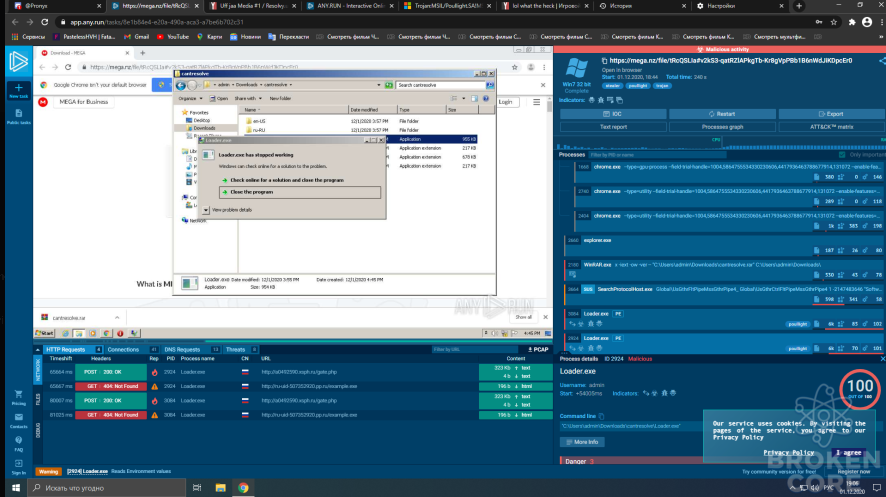Open the gate.php URL at 65664 ms
Screen dimensions: 886x497
[299, 372]
